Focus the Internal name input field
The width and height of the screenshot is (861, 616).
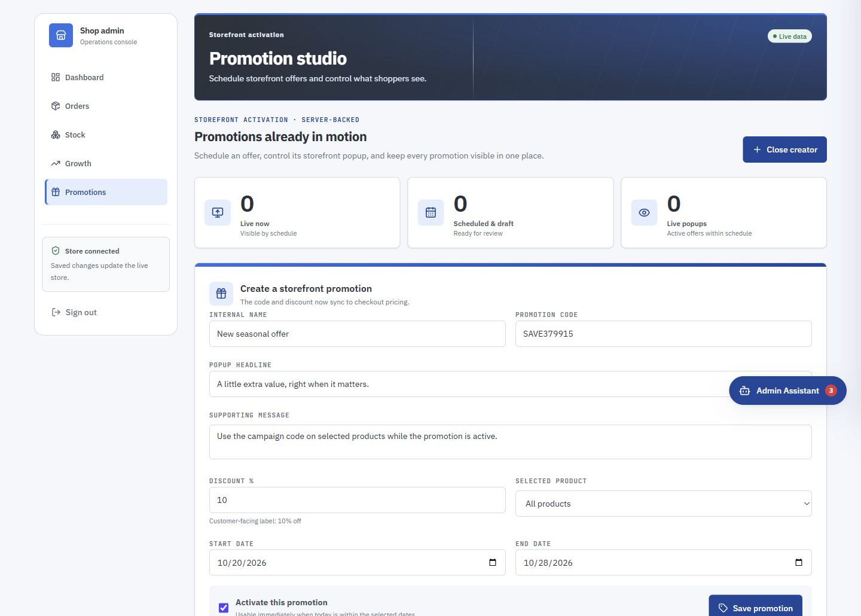[358, 334]
